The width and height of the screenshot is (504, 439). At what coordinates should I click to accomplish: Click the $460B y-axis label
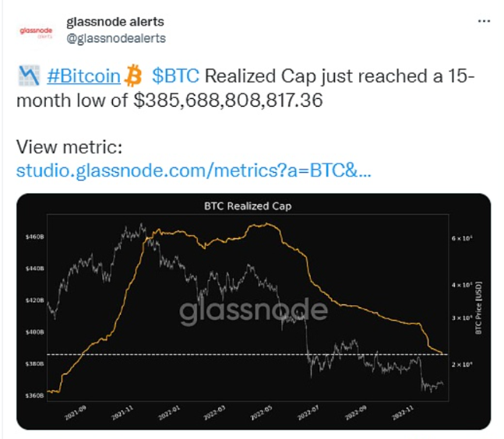tap(35, 237)
